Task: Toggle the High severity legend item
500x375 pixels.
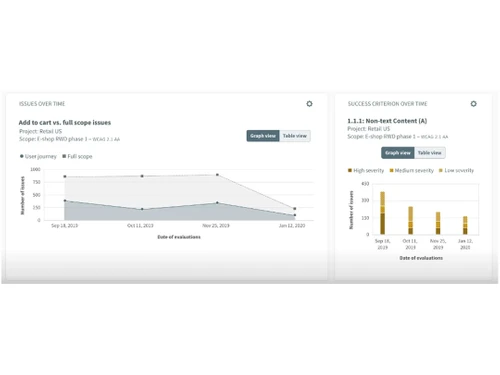Action: [366, 170]
